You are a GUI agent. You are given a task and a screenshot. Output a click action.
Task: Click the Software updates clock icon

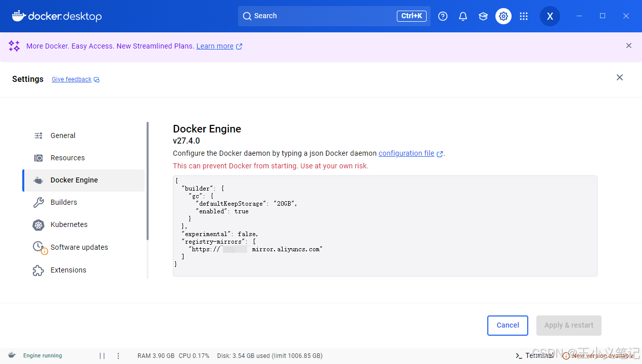click(x=39, y=247)
